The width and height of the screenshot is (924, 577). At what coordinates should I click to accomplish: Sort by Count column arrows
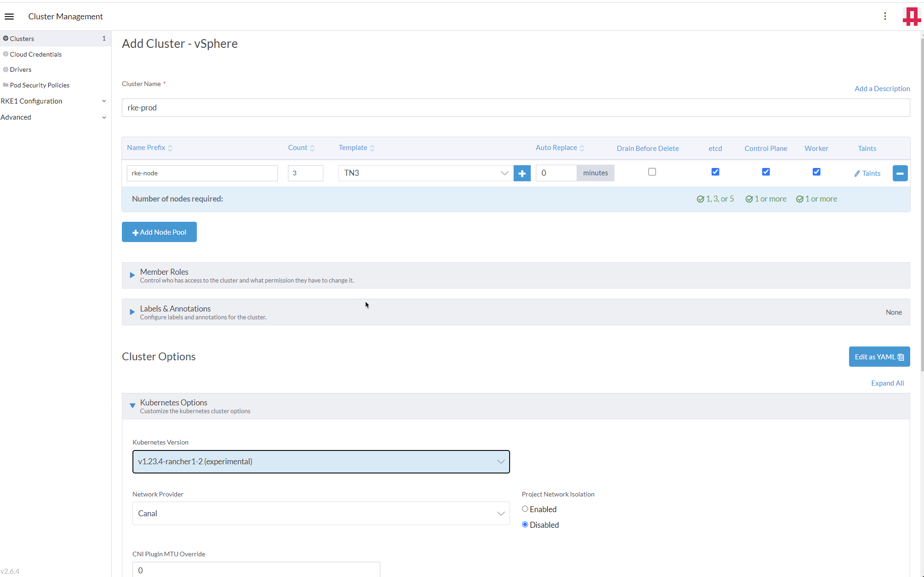tap(312, 148)
